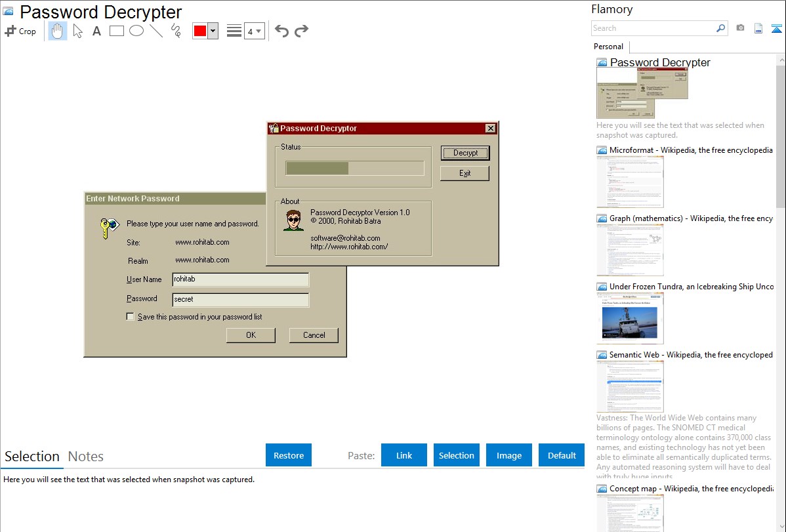Viewport: 786px width, 532px height.
Task: Open Semantic Web snapshot thumbnail
Action: point(630,386)
